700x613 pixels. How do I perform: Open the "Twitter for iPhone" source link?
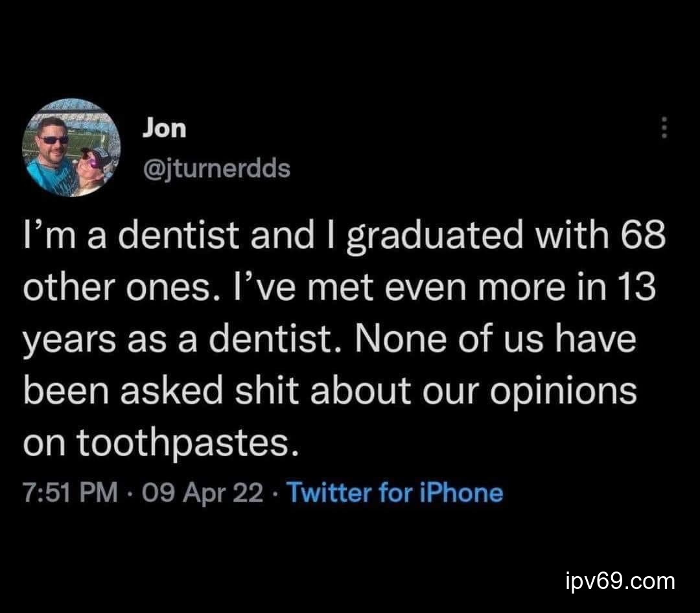[x=394, y=493]
